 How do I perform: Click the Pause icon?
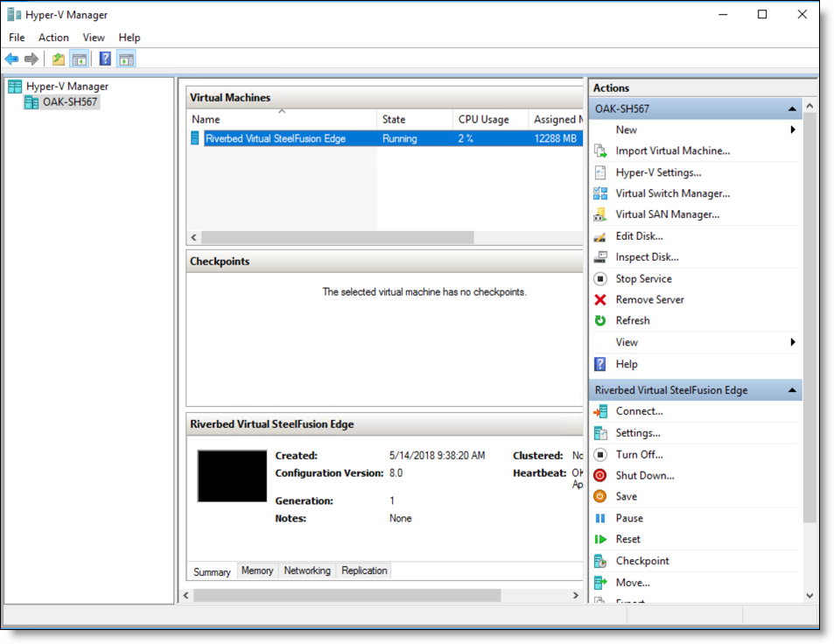pyautogui.click(x=600, y=518)
